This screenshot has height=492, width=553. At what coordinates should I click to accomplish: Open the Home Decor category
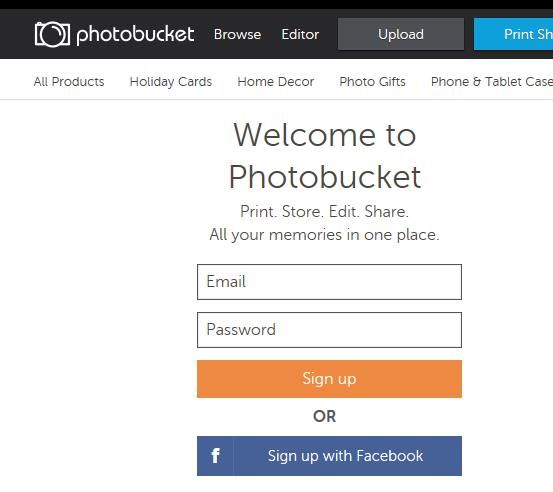point(275,81)
